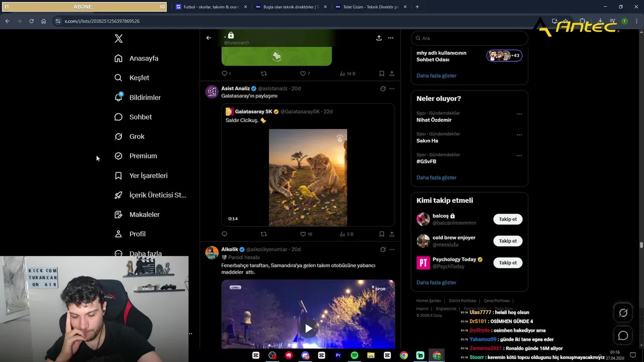This screenshot has height=362, width=644.
Task: Play the Galatasaray lion video thumbnail
Action: (308, 177)
